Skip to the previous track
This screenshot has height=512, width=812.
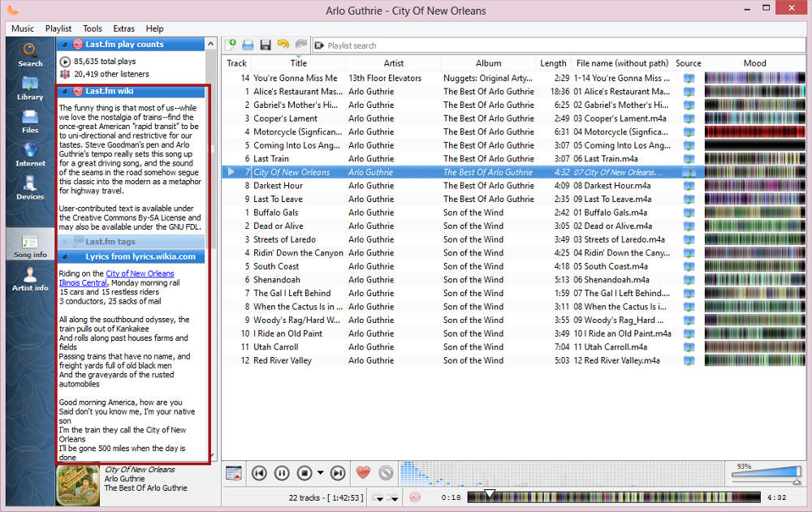260,473
